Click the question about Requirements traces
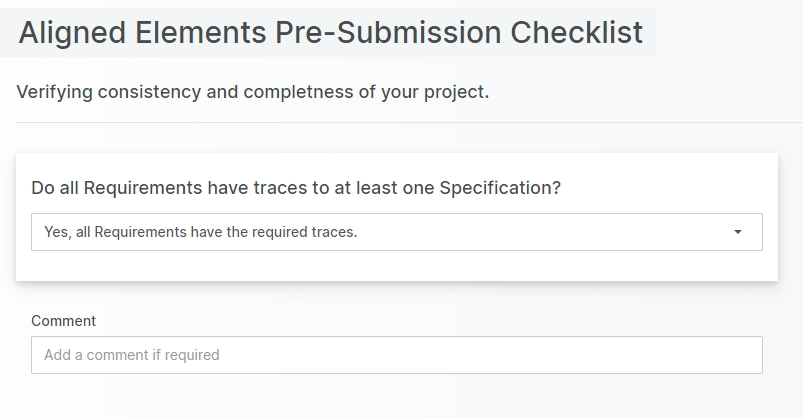Viewport: 803px width, 418px height. (x=296, y=188)
